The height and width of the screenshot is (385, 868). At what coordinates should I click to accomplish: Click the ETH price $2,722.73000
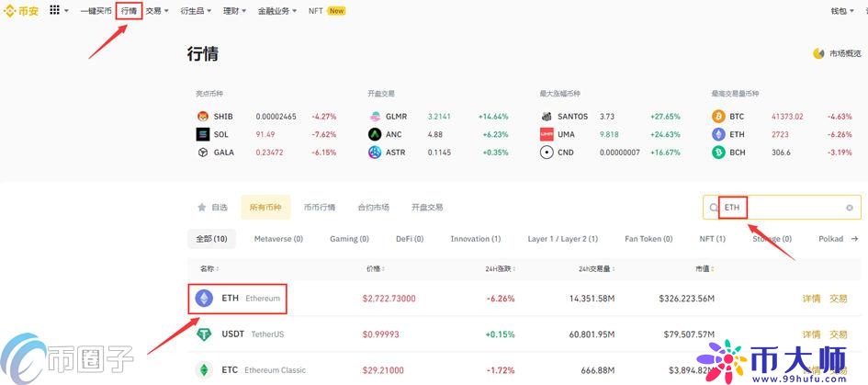click(x=389, y=299)
